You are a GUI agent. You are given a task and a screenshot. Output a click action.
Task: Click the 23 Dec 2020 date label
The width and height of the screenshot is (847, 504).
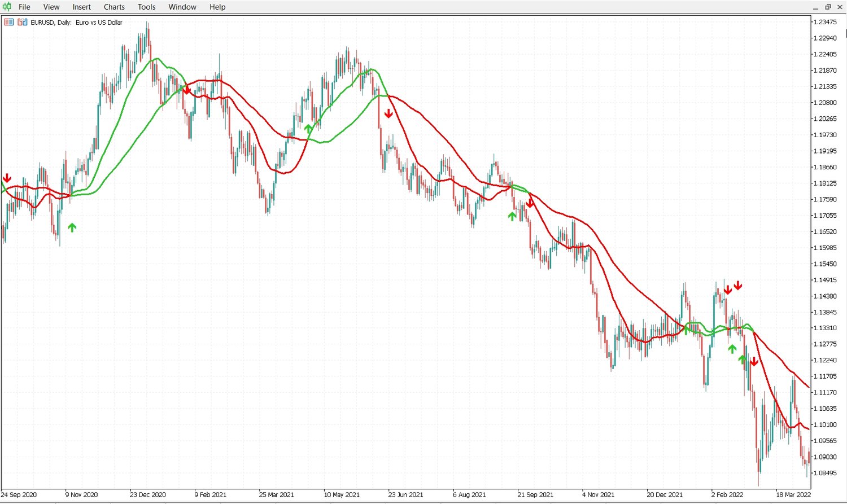pos(148,495)
